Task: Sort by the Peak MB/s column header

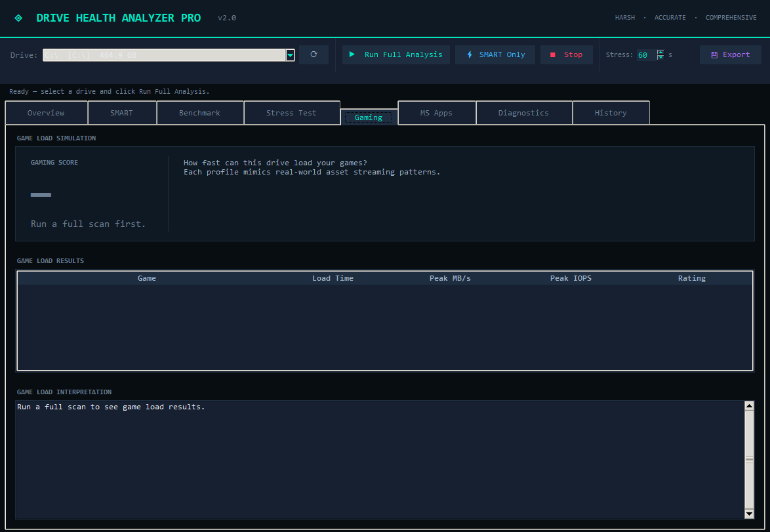Action: tap(451, 278)
